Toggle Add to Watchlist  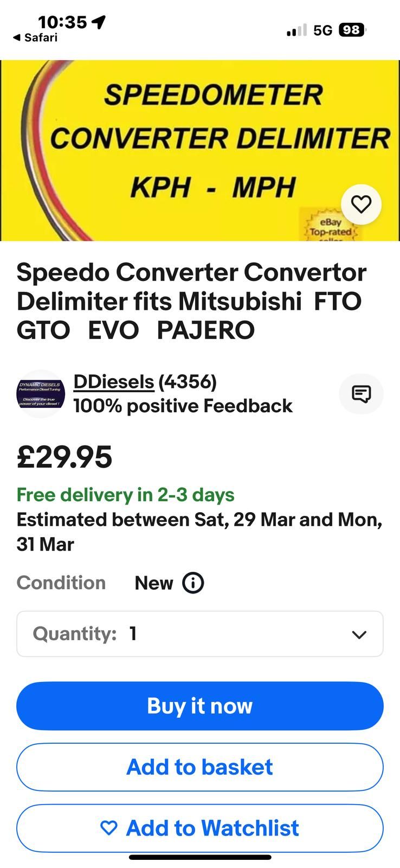(199, 828)
